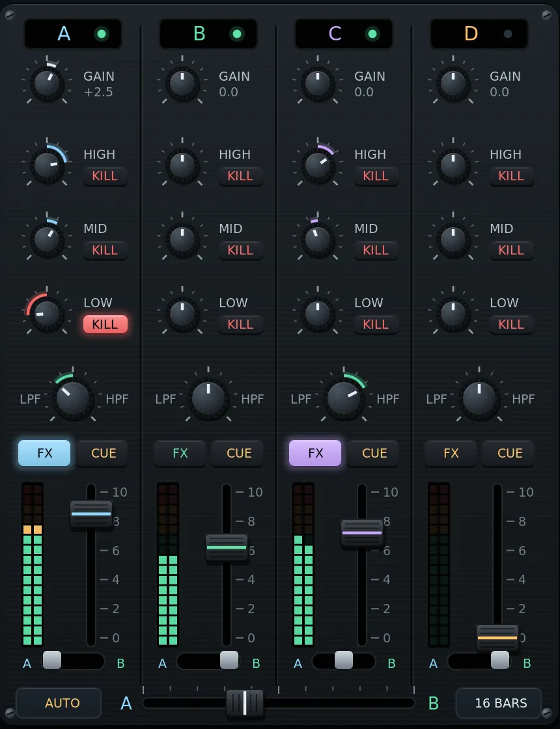The image size is (560, 729).
Task: Click channel A MID EQ knob
Action: click(x=47, y=240)
